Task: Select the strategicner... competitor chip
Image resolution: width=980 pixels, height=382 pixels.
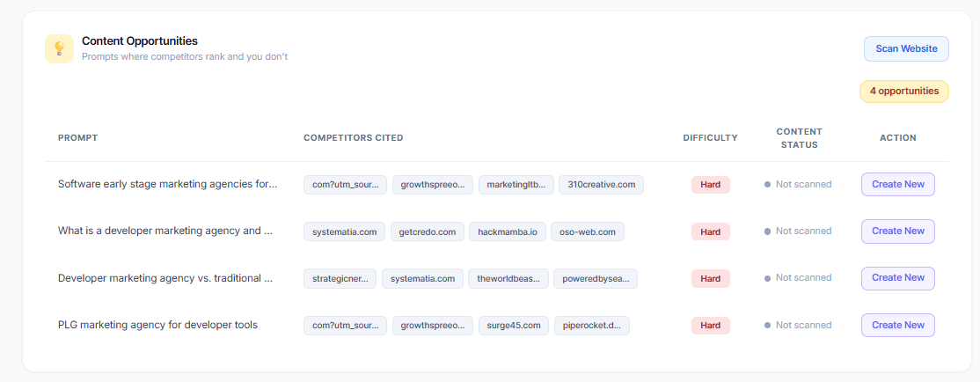Action: tap(340, 279)
